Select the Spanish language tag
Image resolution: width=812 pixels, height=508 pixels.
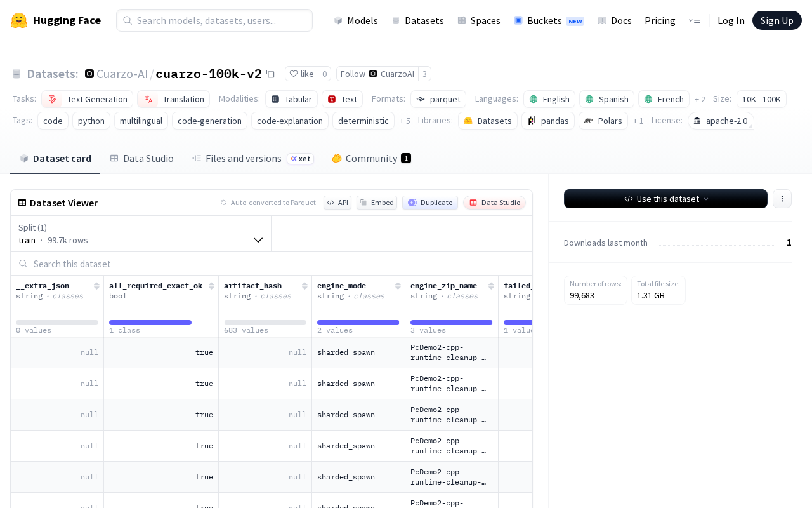[x=606, y=99]
